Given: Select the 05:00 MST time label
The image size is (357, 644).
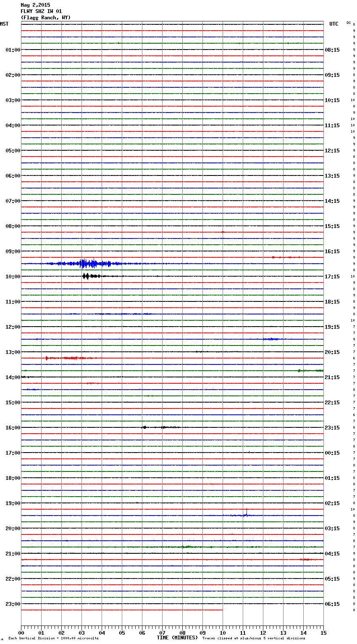Looking at the screenshot, I should point(13,151).
